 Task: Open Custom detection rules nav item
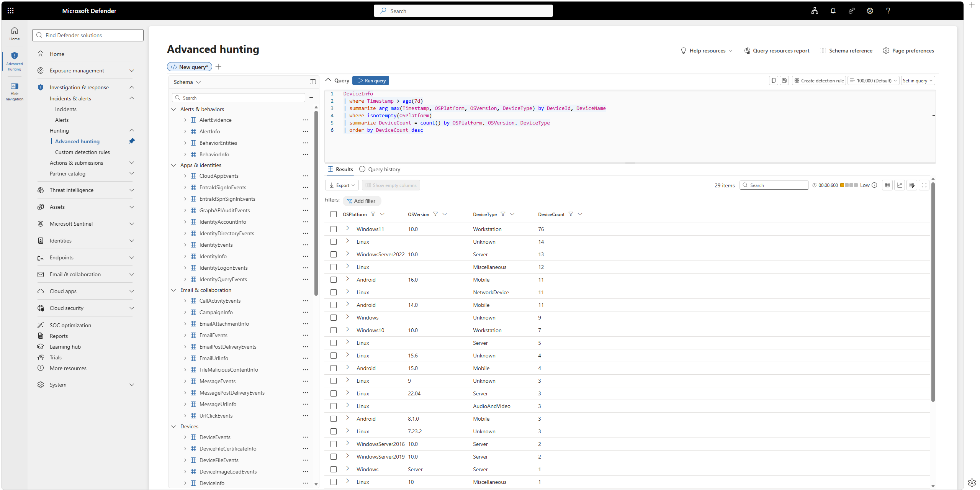pos(82,152)
